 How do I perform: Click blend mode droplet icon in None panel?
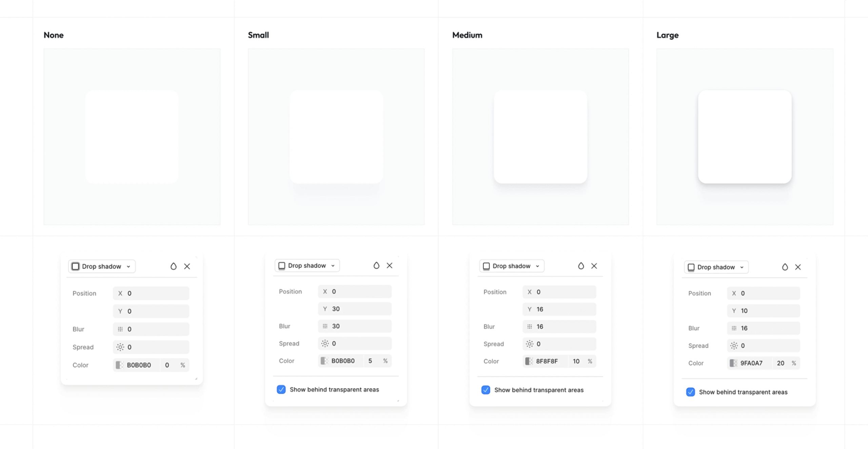173,266
